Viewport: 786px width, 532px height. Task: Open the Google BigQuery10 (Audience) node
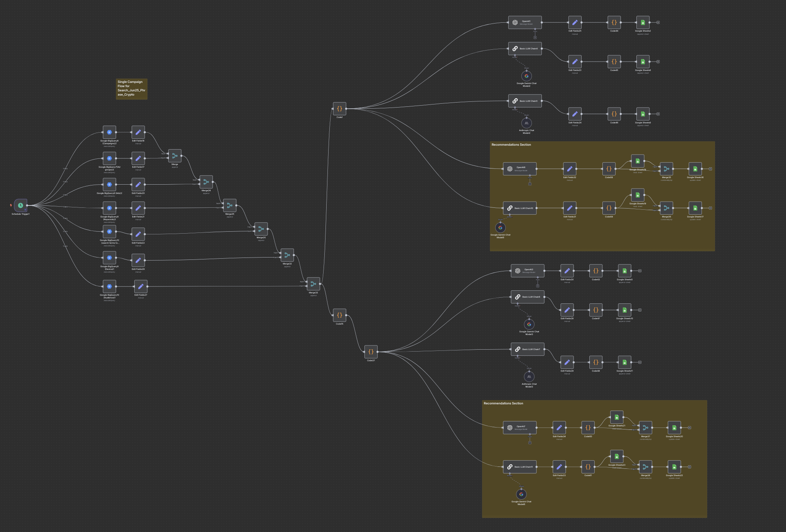point(109,286)
